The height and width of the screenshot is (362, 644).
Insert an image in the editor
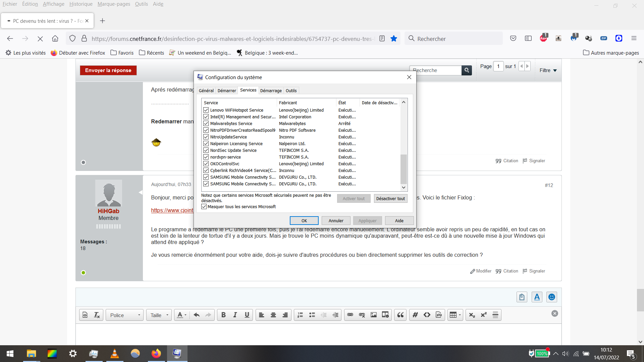click(374, 315)
